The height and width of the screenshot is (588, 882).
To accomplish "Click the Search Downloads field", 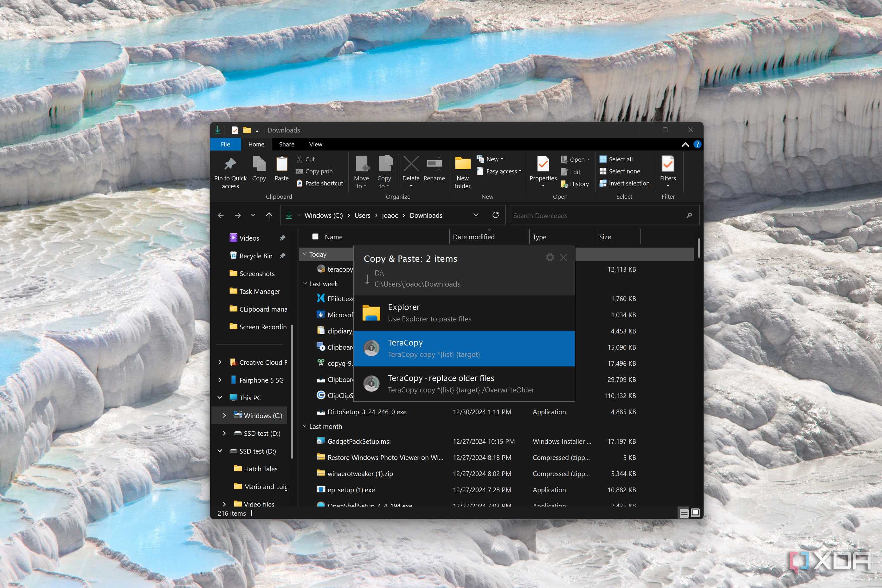I will (x=604, y=215).
